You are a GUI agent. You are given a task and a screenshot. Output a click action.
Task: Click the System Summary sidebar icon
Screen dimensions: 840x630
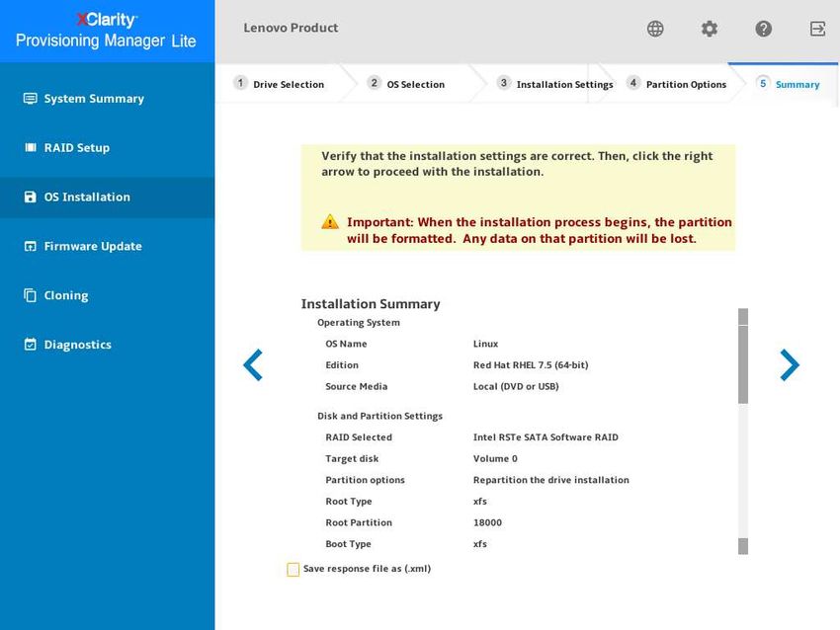30,99
